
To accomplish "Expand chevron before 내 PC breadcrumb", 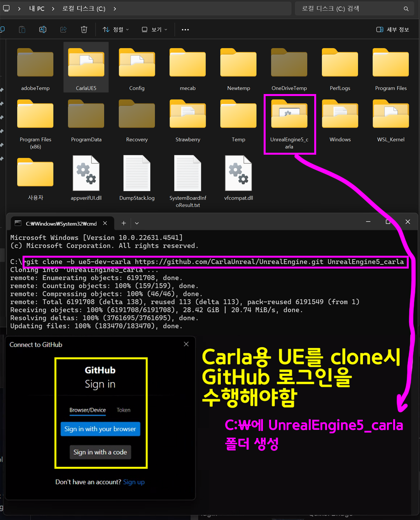I will pyautogui.click(x=19, y=9).
